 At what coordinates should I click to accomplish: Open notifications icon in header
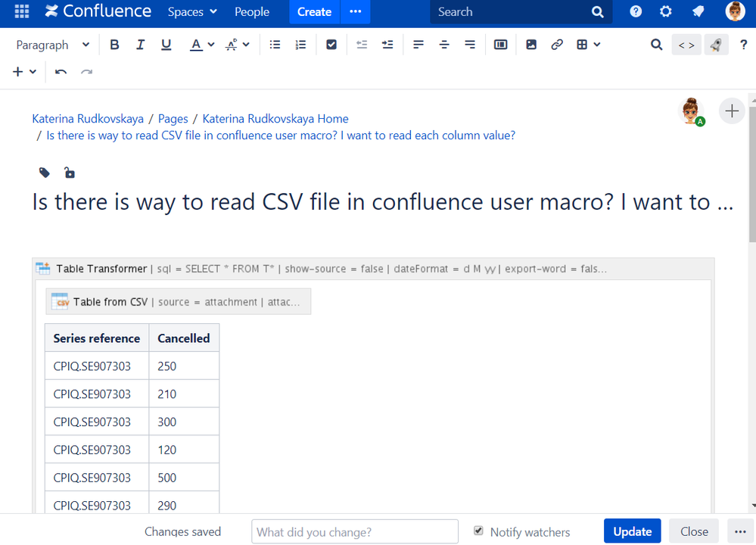[698, 11]
